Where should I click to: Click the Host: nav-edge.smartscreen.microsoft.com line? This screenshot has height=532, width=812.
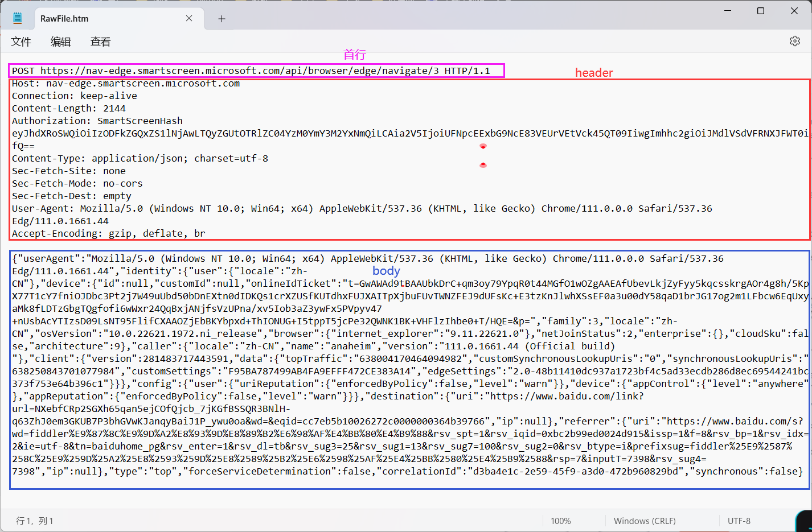126,84
